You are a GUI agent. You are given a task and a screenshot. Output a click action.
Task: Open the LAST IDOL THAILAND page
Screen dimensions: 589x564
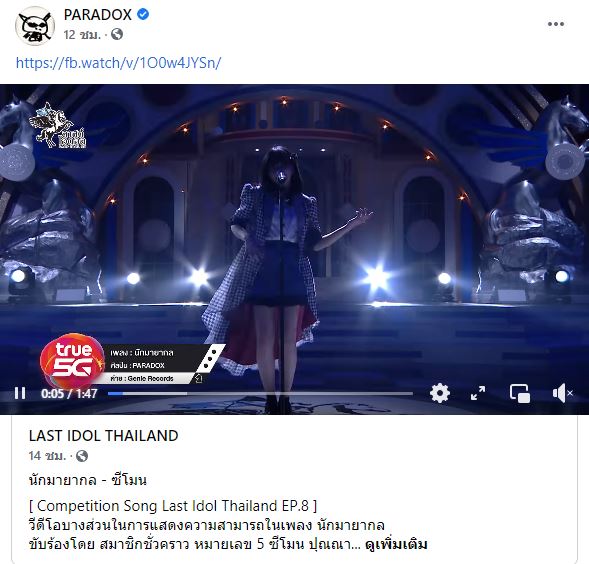point(104,435)
